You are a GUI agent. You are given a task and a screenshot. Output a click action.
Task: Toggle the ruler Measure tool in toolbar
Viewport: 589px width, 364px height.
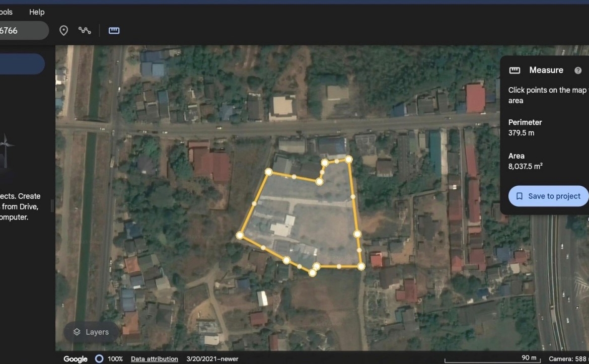tap(114, 30)
